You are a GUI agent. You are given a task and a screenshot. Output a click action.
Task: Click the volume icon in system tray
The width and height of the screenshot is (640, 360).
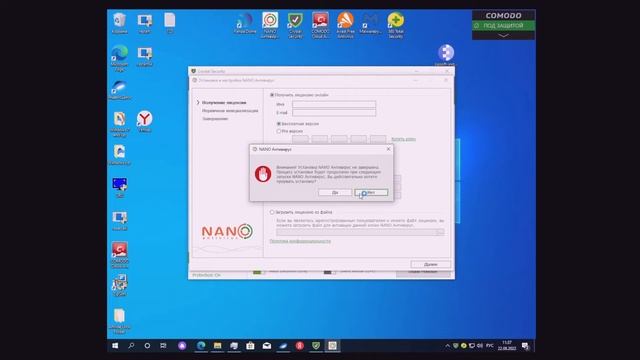[x=480, y=346]
